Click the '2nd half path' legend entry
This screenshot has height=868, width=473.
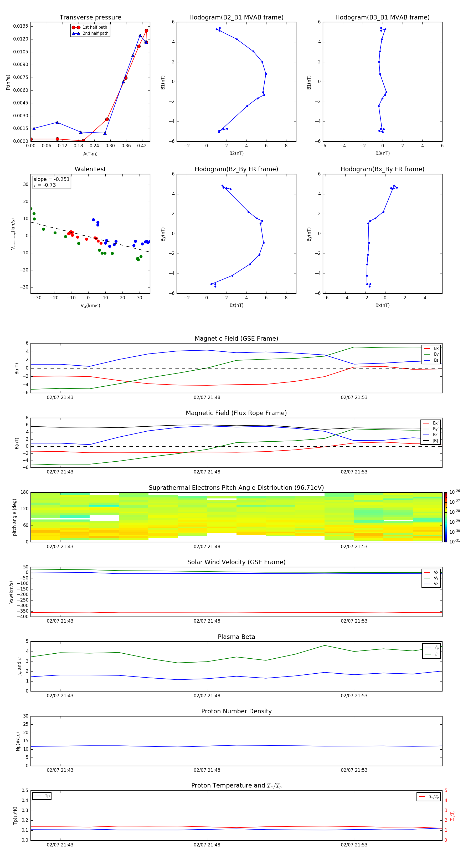pos(90,33)
